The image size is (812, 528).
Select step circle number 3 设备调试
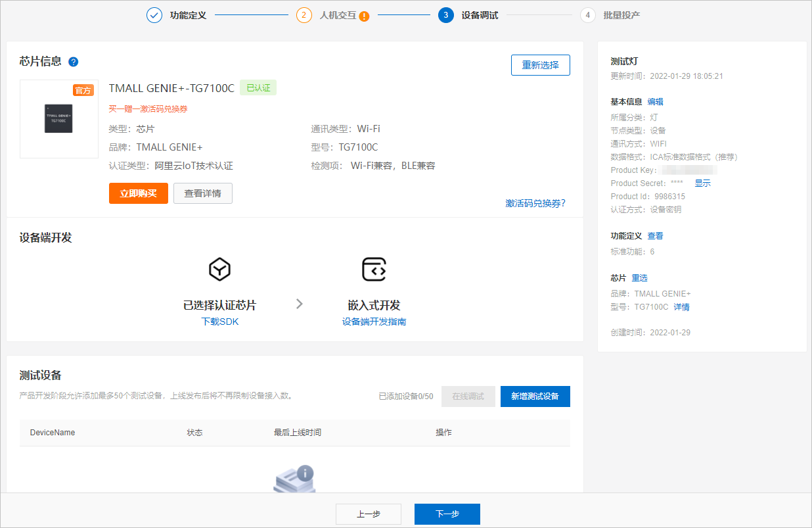click(x=446, y=15)
